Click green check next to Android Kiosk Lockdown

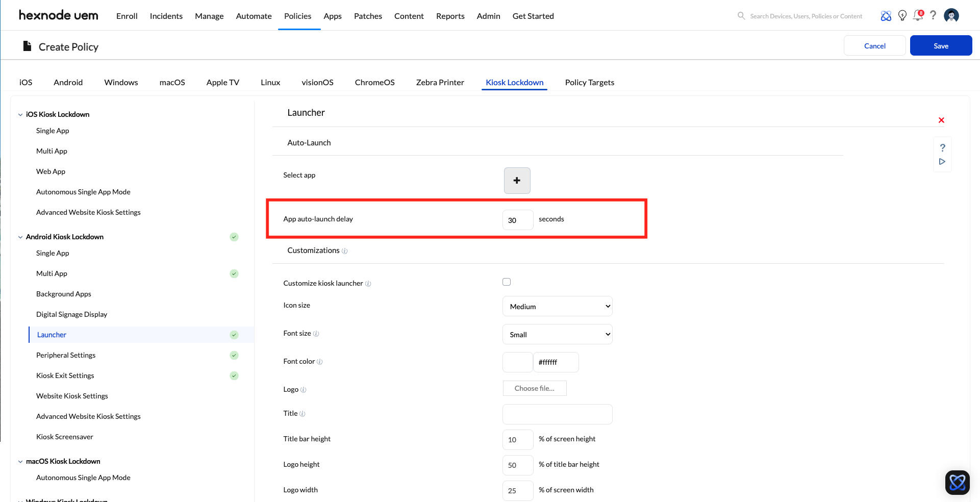[x=234, y=237]
